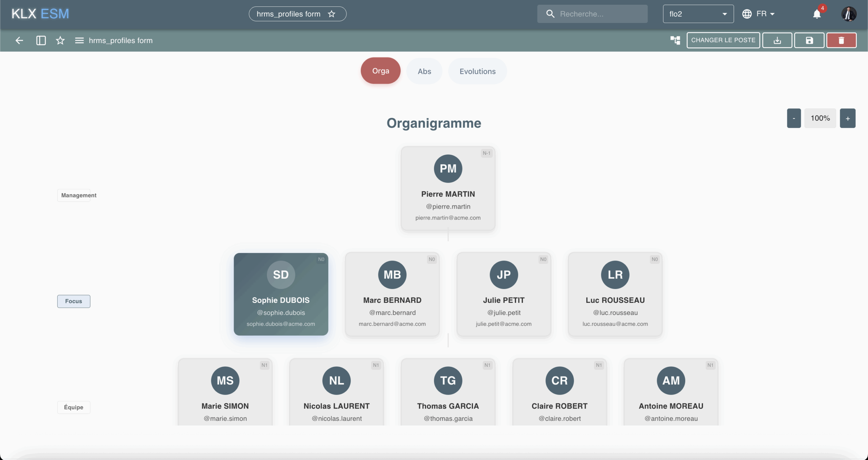Delete record with red trash icon
This screenshot has height=460, width=868.
point(841,40)
